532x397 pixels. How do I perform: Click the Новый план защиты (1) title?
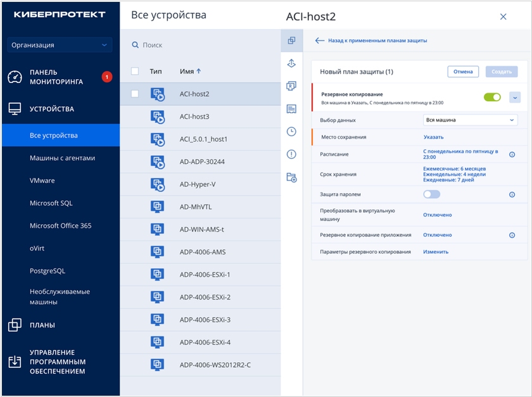pos(356,72)
